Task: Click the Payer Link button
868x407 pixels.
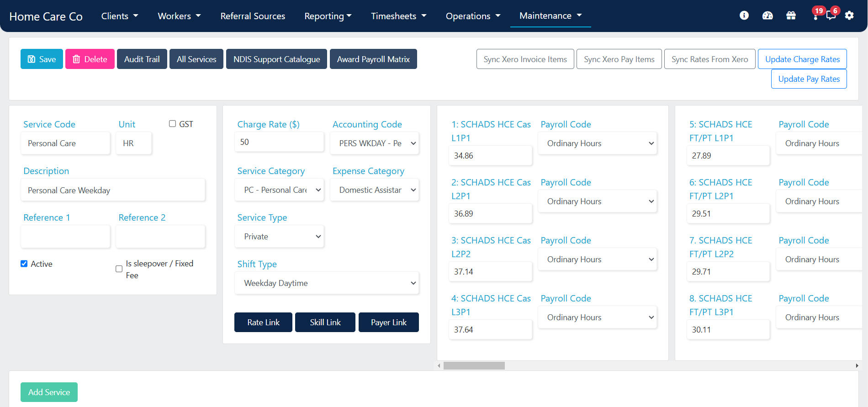Action: [x=389, y=322]
